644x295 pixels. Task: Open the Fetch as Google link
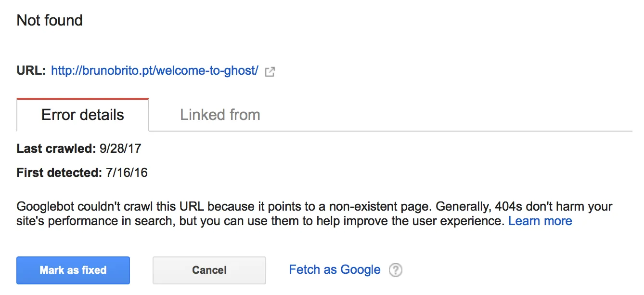click(x=335, y=269)
